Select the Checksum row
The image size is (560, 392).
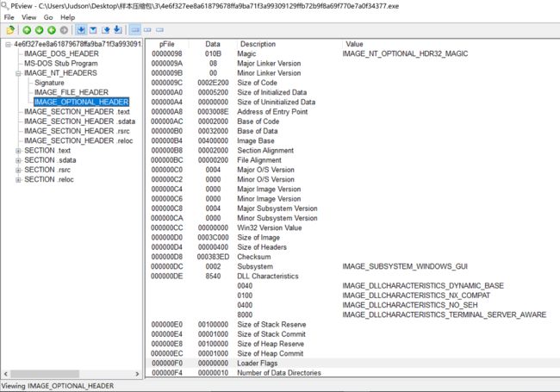(x=352, y=257)
